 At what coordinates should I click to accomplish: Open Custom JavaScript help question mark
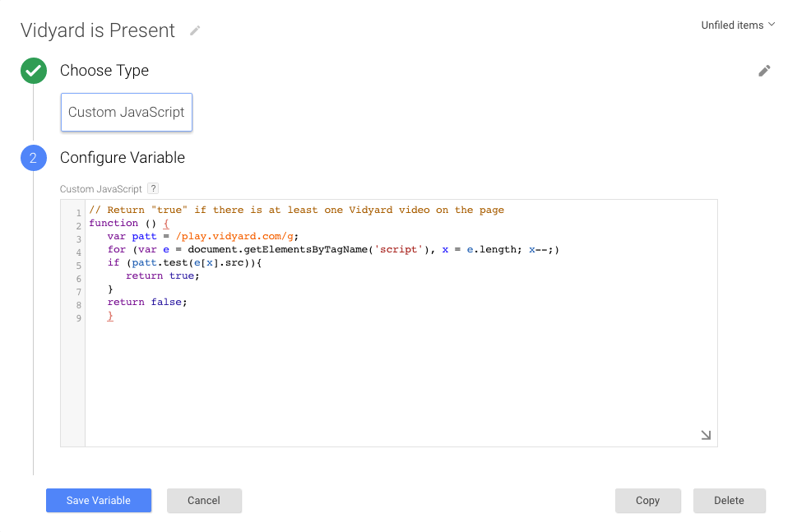[153, 188]
